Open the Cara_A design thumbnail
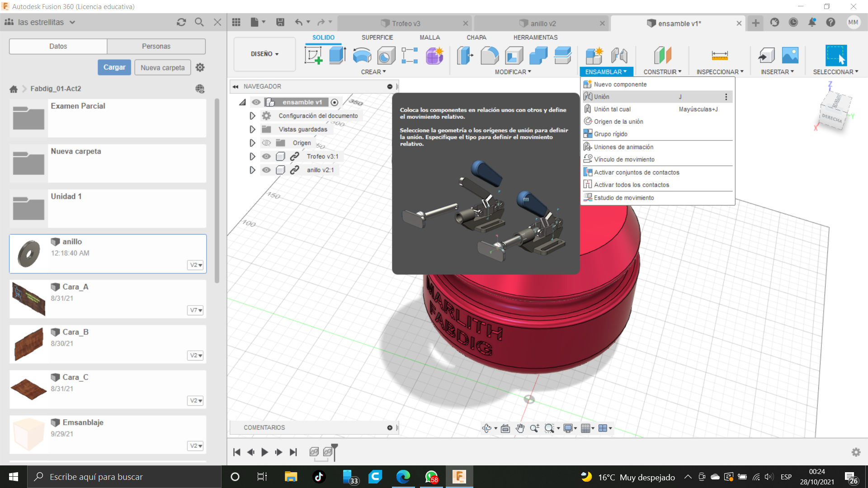 pos(29,299)
